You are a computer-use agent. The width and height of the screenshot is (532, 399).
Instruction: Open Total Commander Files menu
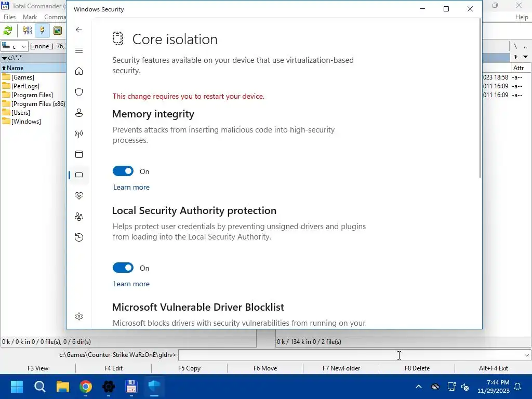click(x=9, y=17)
